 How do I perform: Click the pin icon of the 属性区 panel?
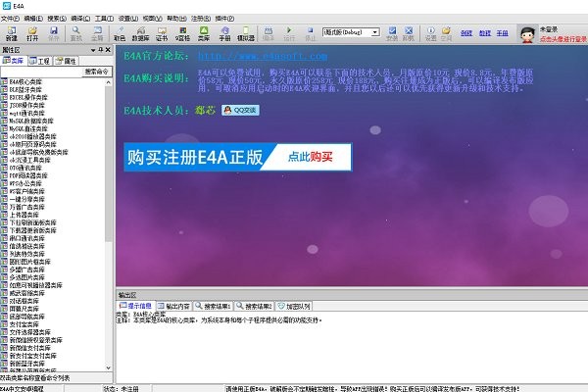click(x=101, y=50)
